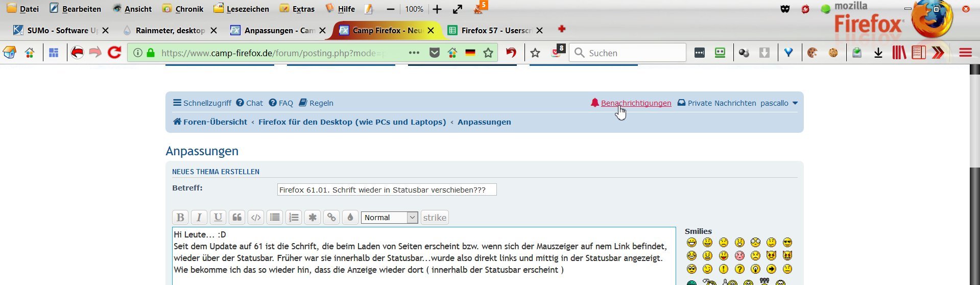Open the downloads arrow icon
980x285 pixels.
[x=878, y=53]
